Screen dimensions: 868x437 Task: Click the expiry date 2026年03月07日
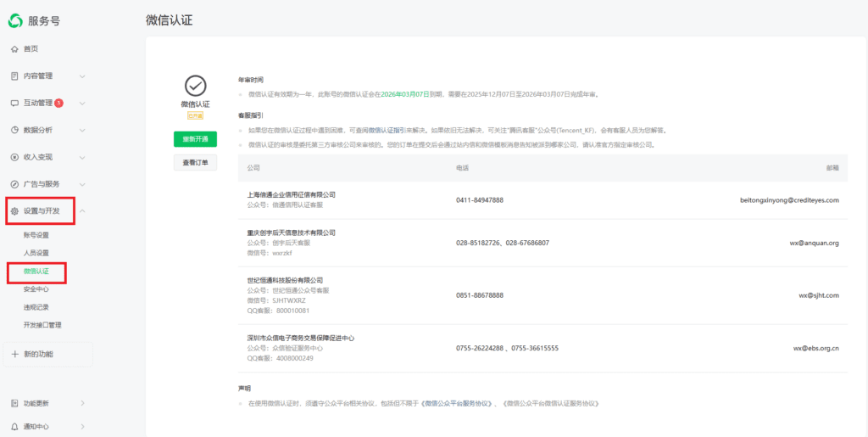pyautogui.click(x=405, y=95)
